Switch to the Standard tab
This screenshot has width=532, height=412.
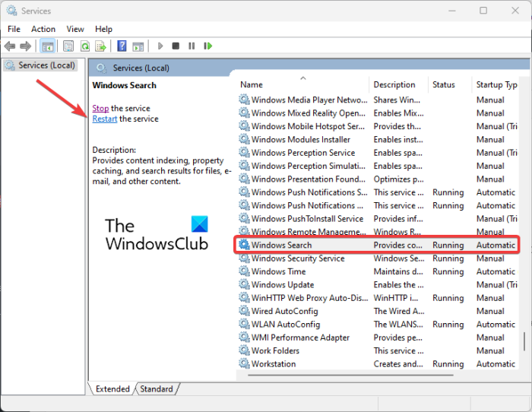click(157, 389)
